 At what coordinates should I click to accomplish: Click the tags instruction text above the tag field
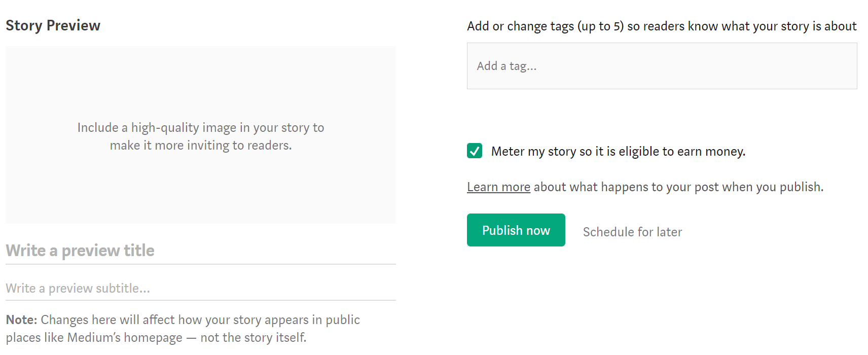(x=661, y=26)
